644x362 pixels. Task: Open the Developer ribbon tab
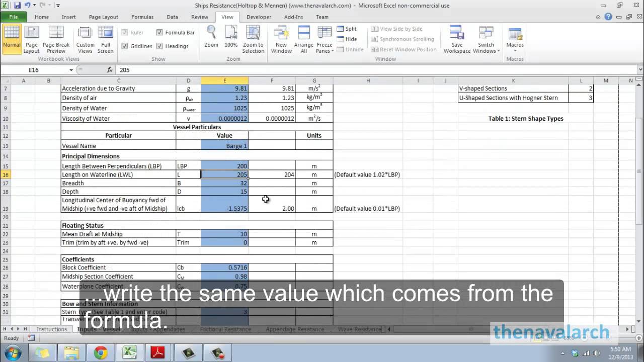[259, 17]
